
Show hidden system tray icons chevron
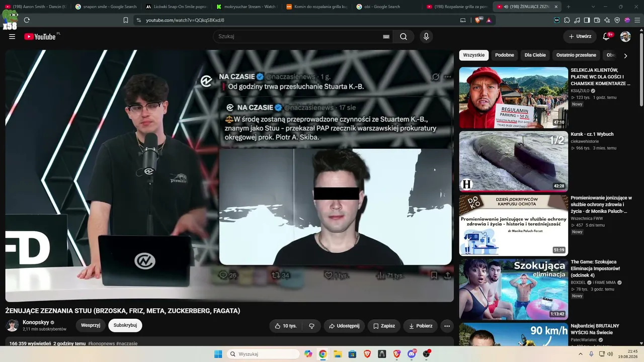coord(580,354)
